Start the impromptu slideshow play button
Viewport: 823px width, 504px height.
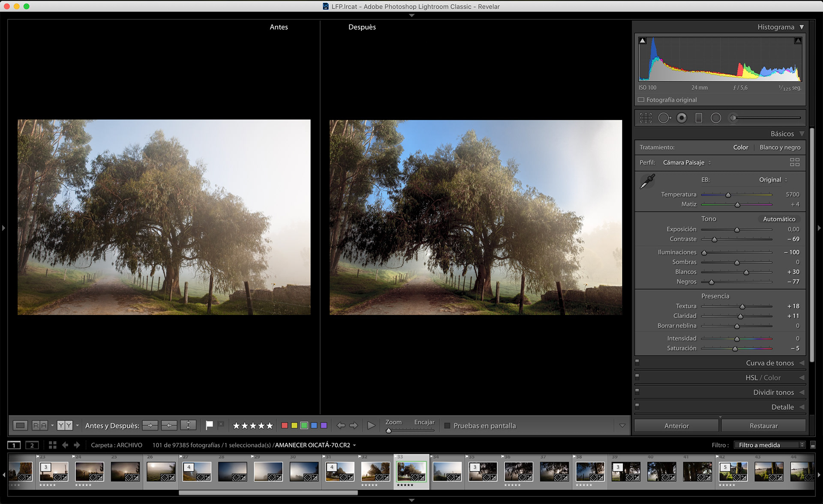(x=371, y=426)
